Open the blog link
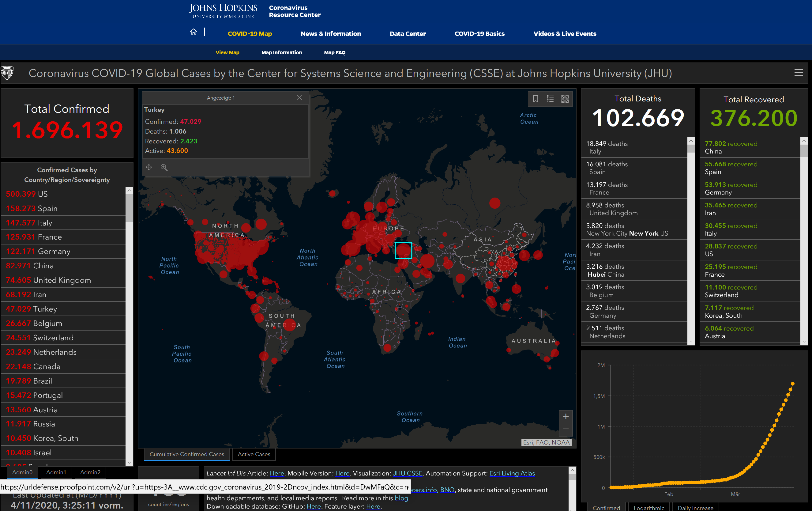Image resolution: width=812 pixels, height=511 pixels. [401, 498]
